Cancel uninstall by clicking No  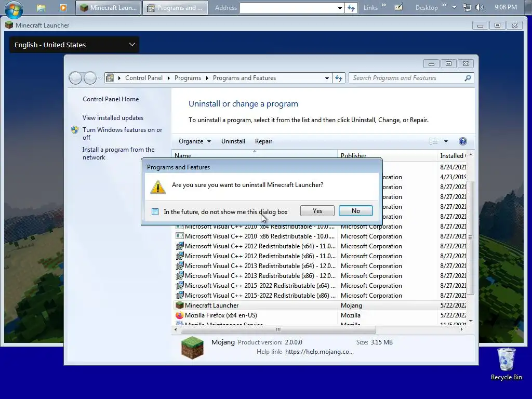(355, 211)
